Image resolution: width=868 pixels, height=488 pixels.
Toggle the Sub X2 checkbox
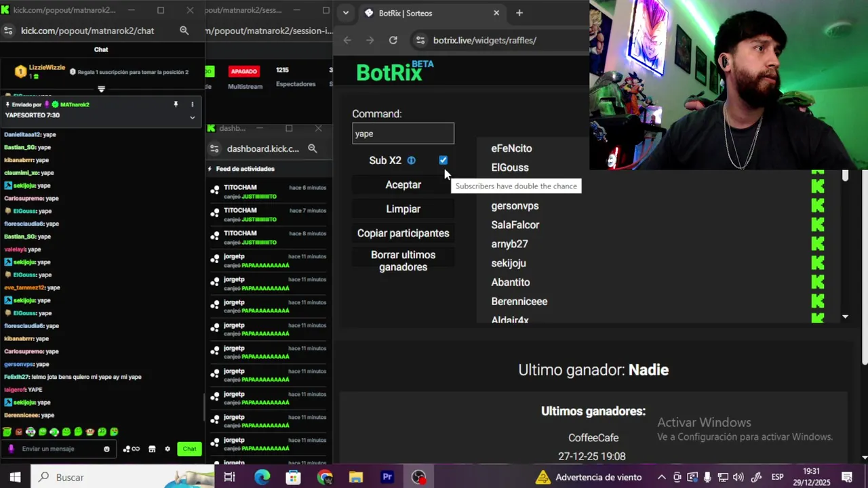click(443, 160)
